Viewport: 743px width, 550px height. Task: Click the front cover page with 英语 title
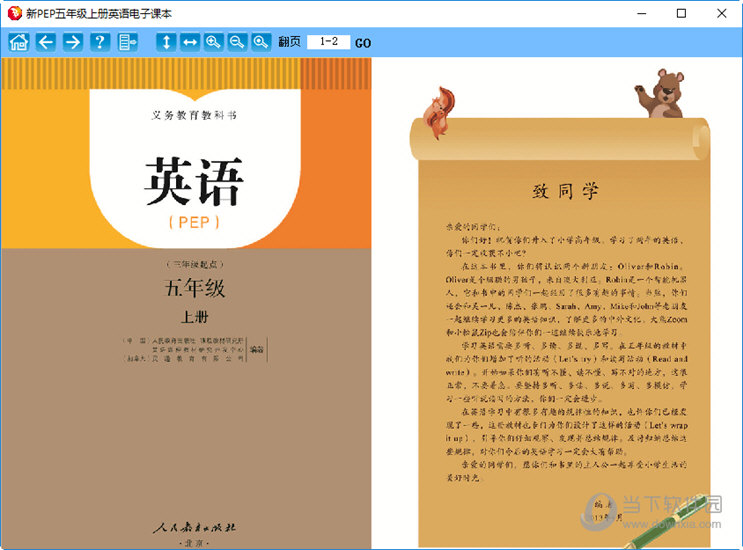[186, 303]
